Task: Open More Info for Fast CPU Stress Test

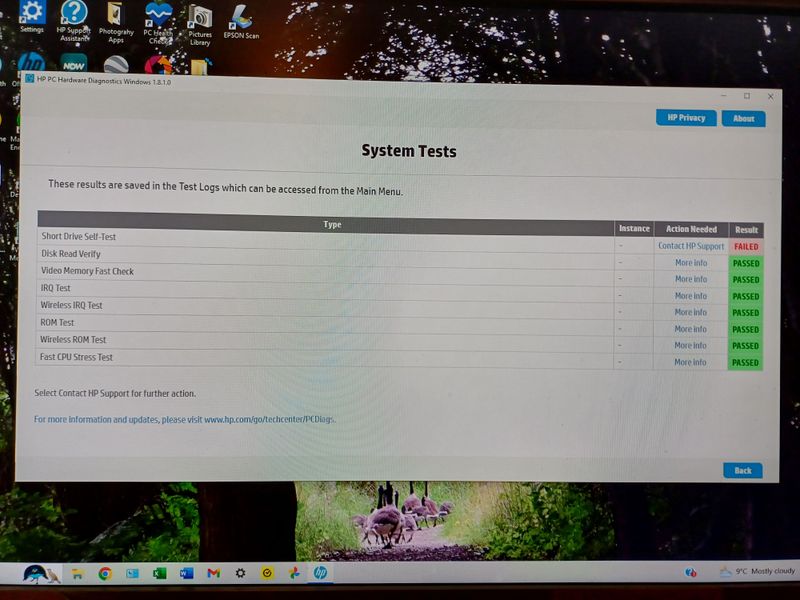Action: click(x=690, y=362)
